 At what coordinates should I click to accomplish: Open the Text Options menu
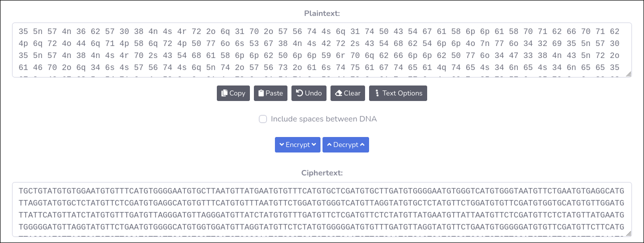398,93
